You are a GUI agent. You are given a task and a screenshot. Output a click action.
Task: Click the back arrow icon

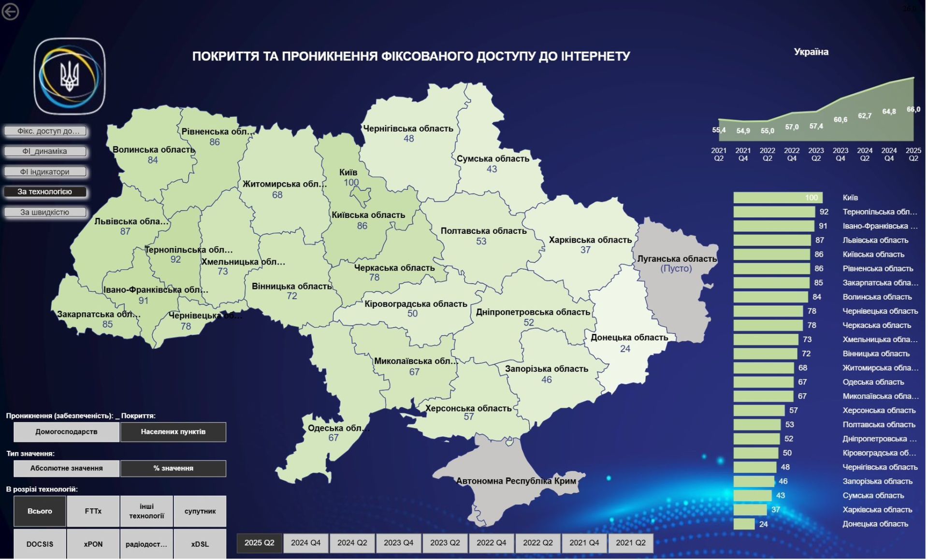click(x=10, y=11)
